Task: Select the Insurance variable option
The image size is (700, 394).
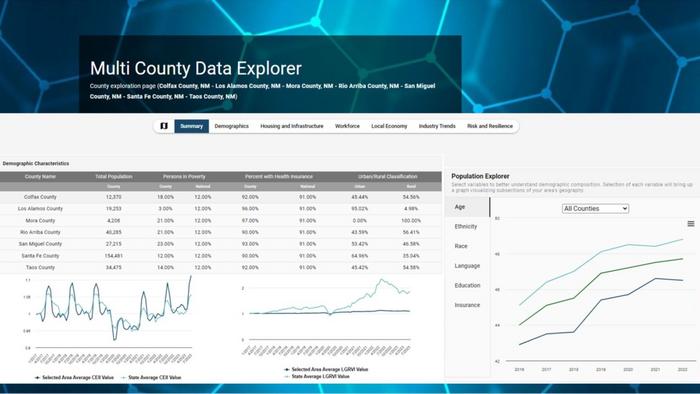Action: 467,305
